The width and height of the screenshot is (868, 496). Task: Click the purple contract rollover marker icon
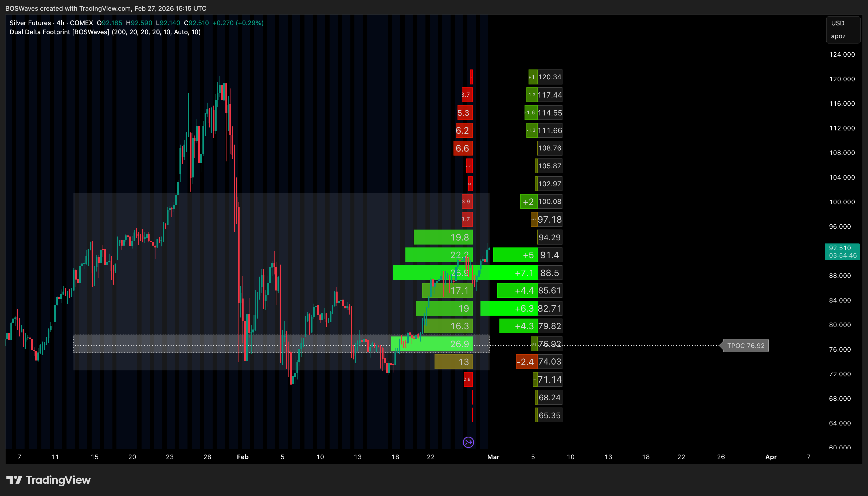(x=468, y=442)
